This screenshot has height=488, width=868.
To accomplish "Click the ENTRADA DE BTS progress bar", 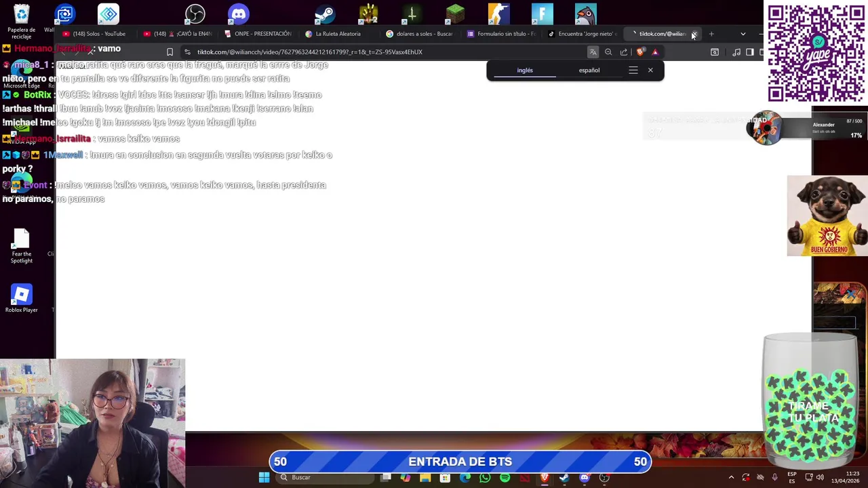I will tap(460, 462).
